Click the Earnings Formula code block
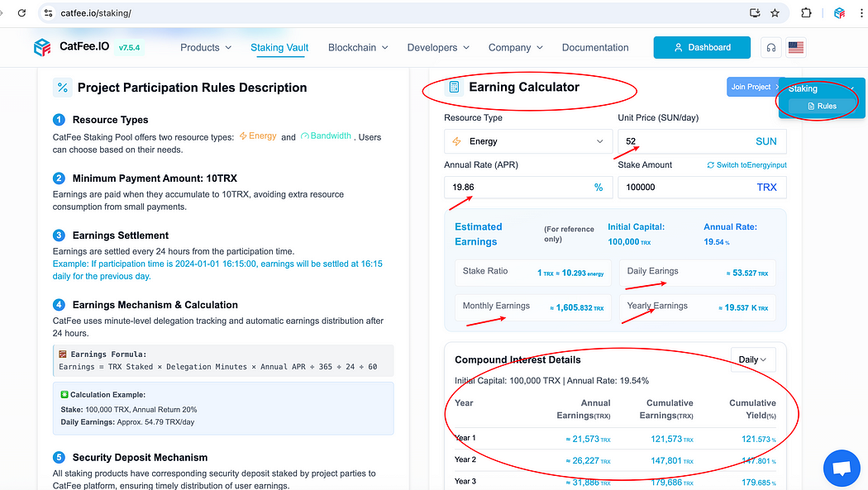The width and height of the screenshot is (868, 490). click(x=223, y=360)
